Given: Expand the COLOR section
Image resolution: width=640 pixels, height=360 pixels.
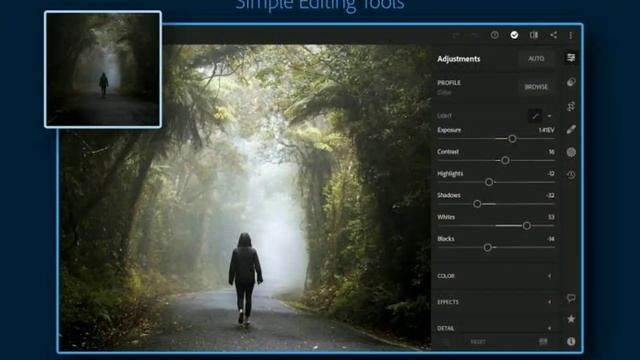Looking at the screenshot, I should pyautogui.click(x=496, y=276).
